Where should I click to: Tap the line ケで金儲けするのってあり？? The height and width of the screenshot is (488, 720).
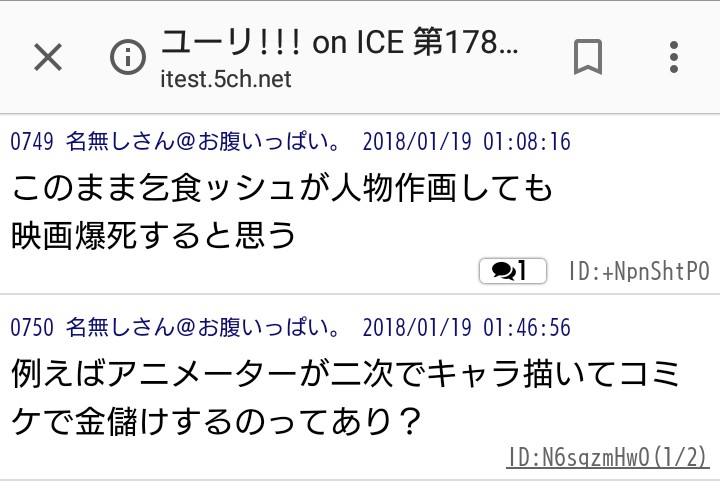[214, 423]
